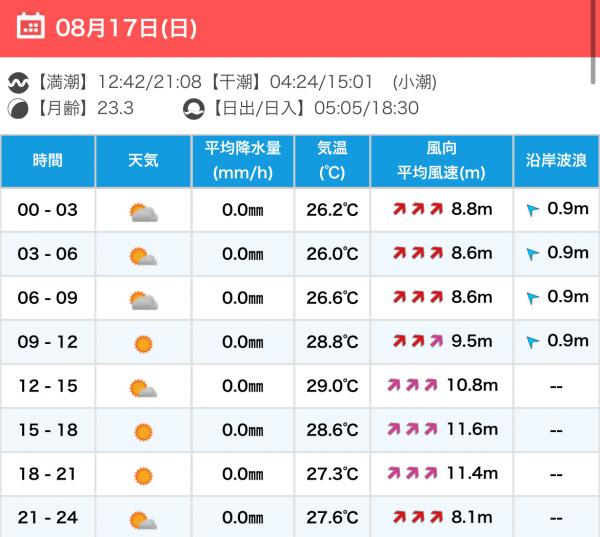Click the moon phase icon beside 月齢

19,109
